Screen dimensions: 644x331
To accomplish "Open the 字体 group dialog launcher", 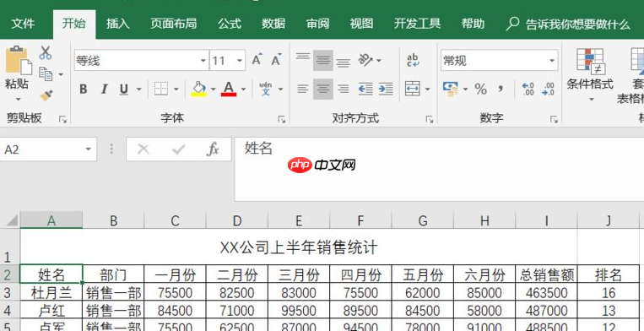I will (282, 120).
